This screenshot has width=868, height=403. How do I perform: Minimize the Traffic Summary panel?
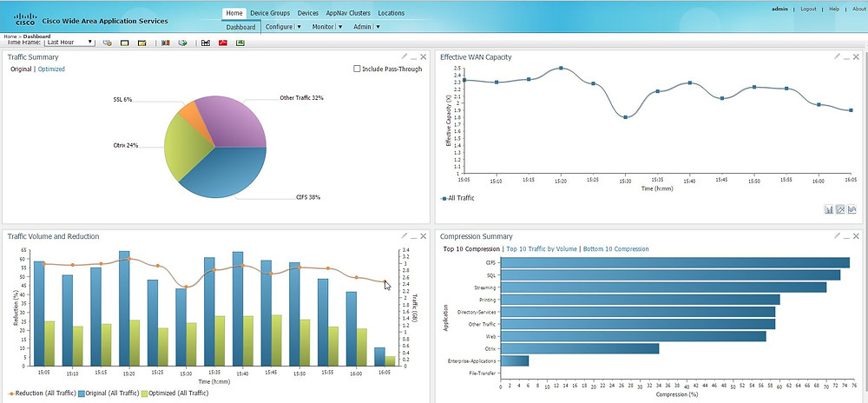413,57
